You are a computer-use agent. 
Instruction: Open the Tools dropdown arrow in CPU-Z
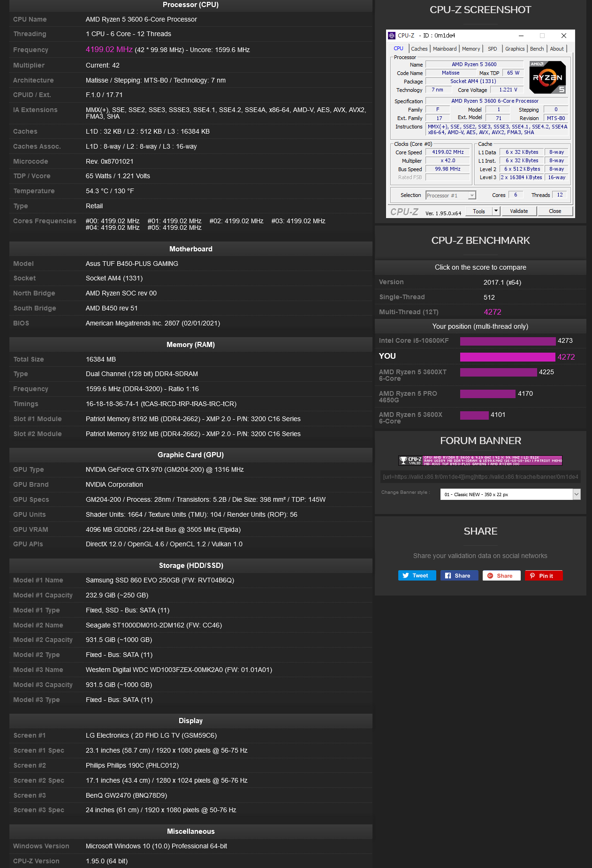click(496, 211)
